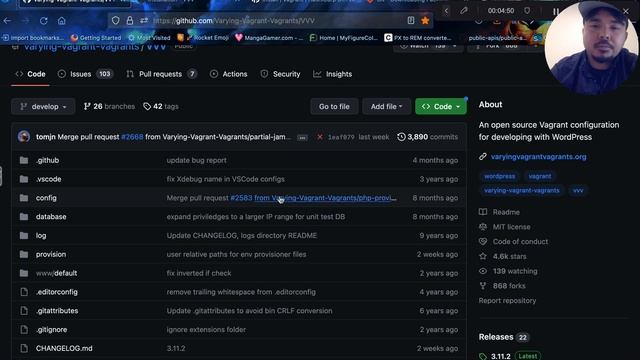Screen dimensions: 640x360
Task: Open the Issues tab
Action: point(85,74)
